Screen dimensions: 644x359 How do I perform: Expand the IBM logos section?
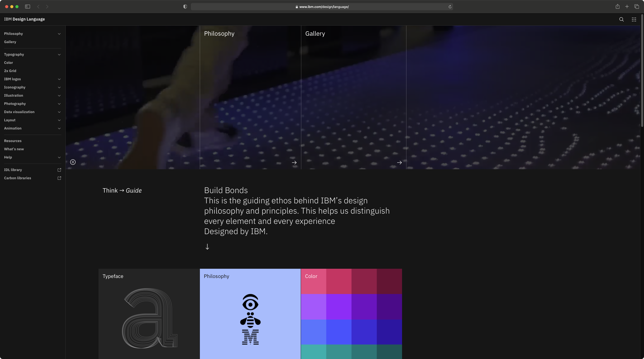59,79
